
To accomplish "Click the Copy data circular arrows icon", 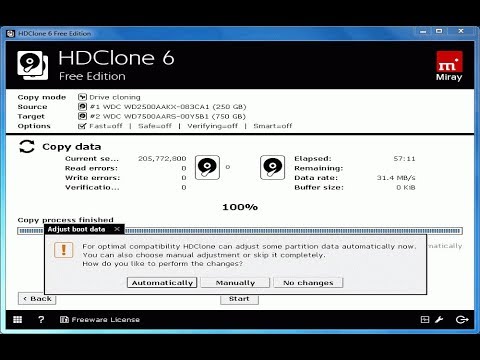I will 27,146.
